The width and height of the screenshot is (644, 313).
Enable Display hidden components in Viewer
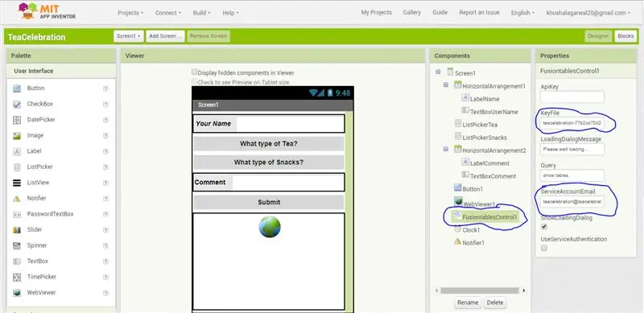tap(195, 72)
